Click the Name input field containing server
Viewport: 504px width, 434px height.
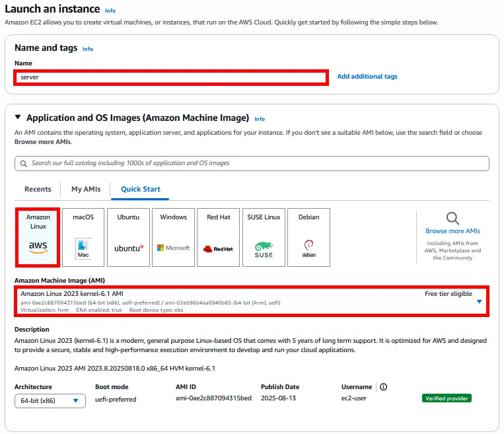pyautogui.click(x=171, y=77)
